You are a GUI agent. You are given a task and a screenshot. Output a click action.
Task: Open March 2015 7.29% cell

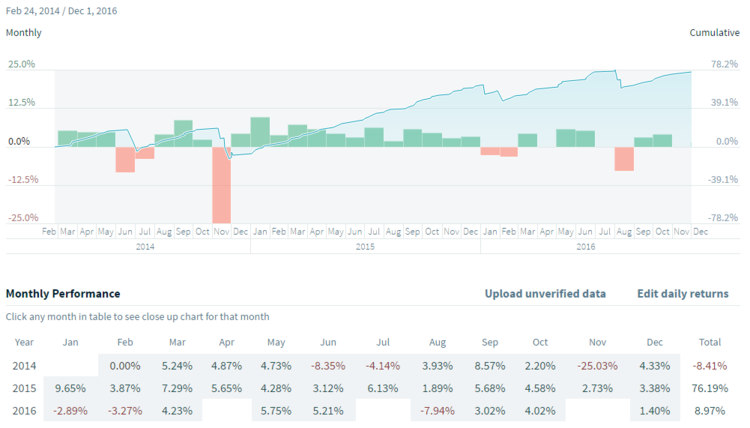tap(177, 388)
